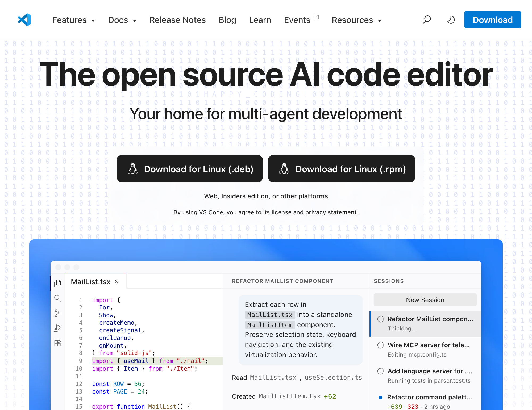This screenshot has width=532, height=410.
Task: Go to the Blog page
Action: coord(227,20)
